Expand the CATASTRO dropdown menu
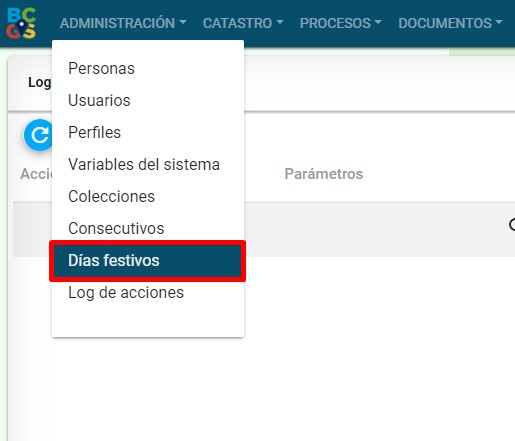 (243, 23)
